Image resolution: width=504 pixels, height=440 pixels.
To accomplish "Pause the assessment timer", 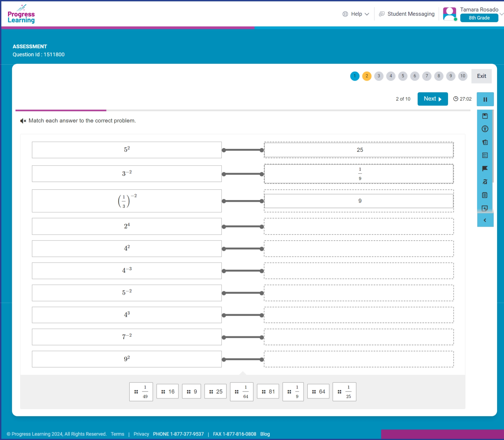I will click(x=485, y=99).
